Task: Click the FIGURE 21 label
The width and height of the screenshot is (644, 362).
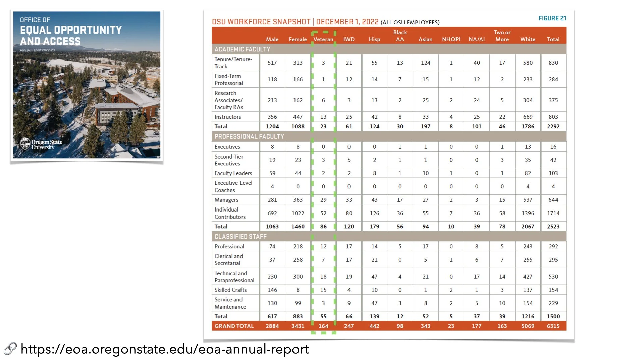Action: coord(552,18)
